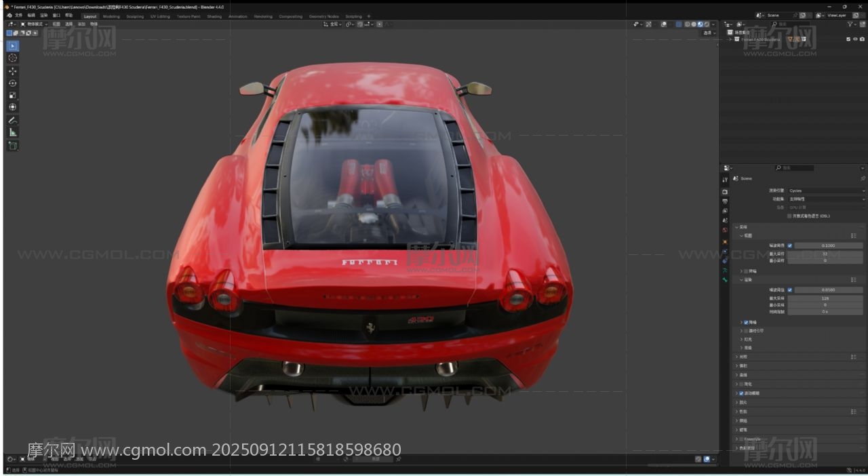Open the 编辑 menu
This screenshot has height=476, width=868.
tap(31, 15)
